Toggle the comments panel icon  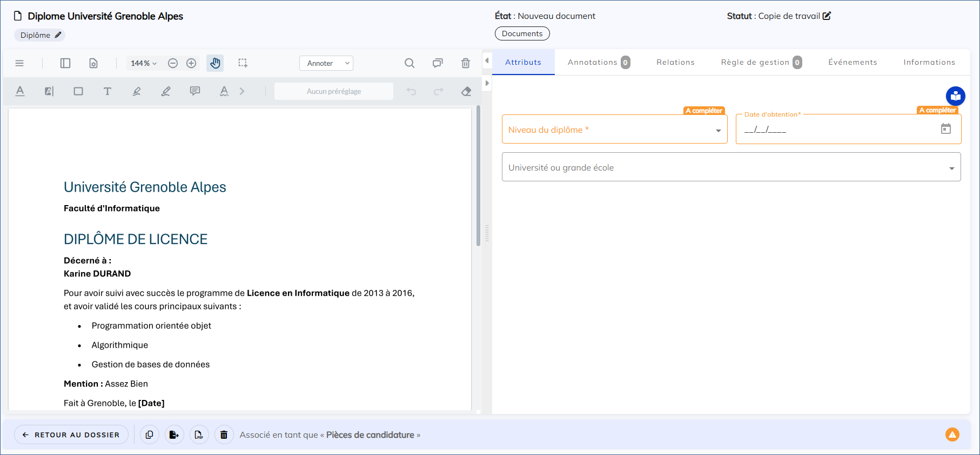tap(438, 63)
